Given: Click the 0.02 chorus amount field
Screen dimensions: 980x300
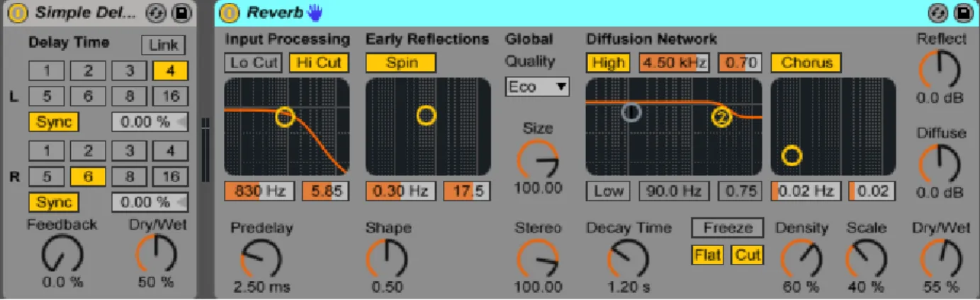Looking at the screenshot, I should pyautogui.click(x=872, y=191).
